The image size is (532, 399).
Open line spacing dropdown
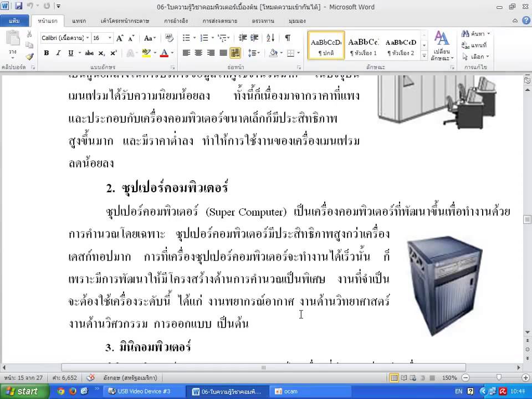point(254,53)
